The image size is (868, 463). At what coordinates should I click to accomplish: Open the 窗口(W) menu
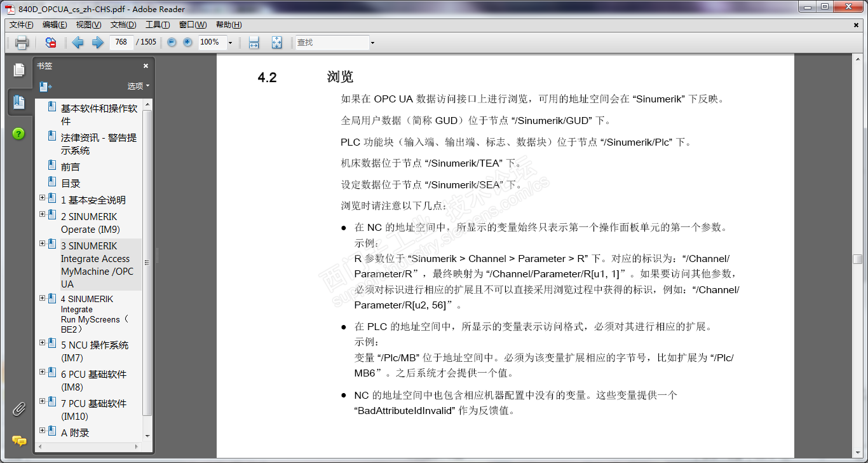click(x=193, y=25)
